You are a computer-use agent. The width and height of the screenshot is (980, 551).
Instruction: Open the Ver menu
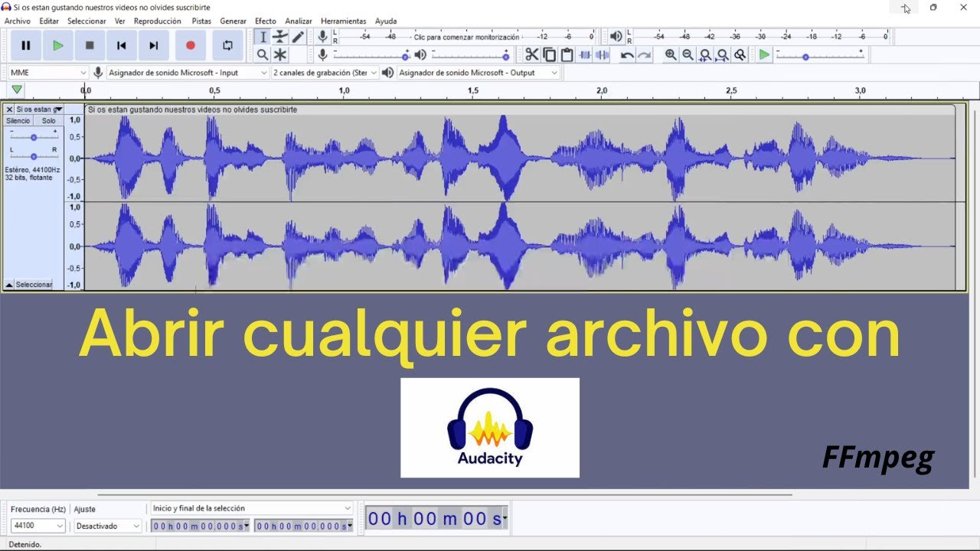tap(120, 21)
